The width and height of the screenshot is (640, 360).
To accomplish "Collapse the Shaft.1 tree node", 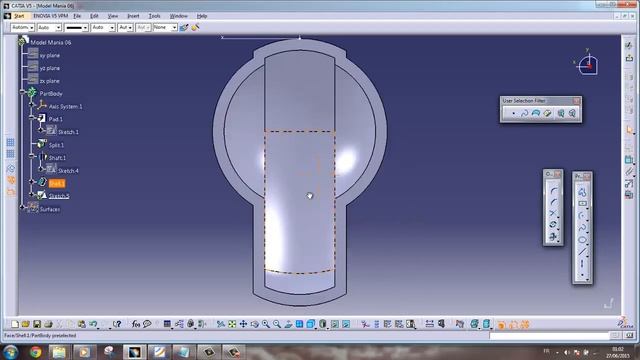I will [x=31, y=156].
